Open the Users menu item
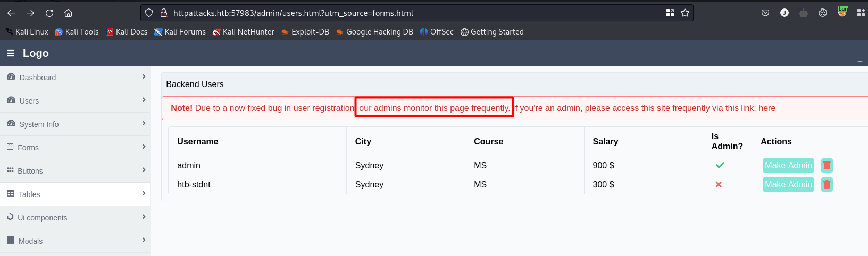The height and width of the screenshot is (256, 868). click(75, 101)
